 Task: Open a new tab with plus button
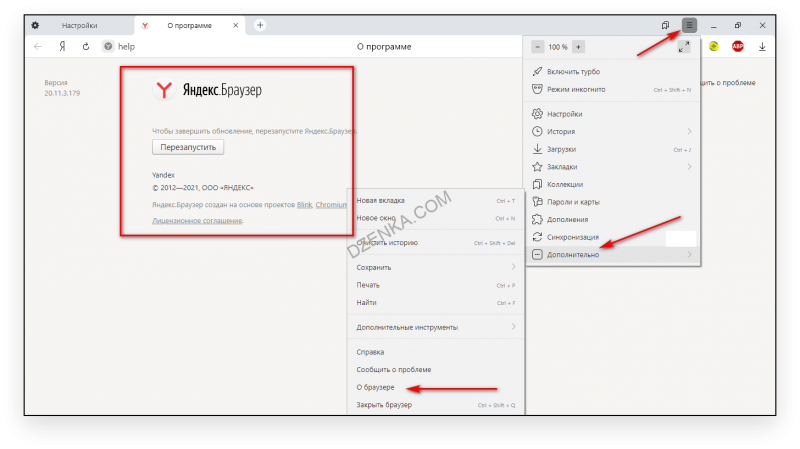[x=260, y=25]
